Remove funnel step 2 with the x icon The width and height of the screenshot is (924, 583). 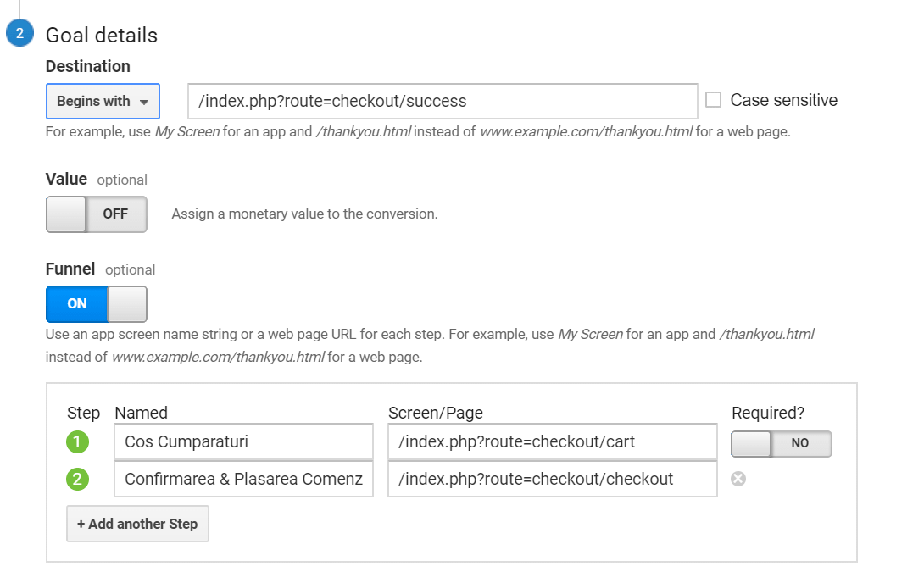(738, 479)
